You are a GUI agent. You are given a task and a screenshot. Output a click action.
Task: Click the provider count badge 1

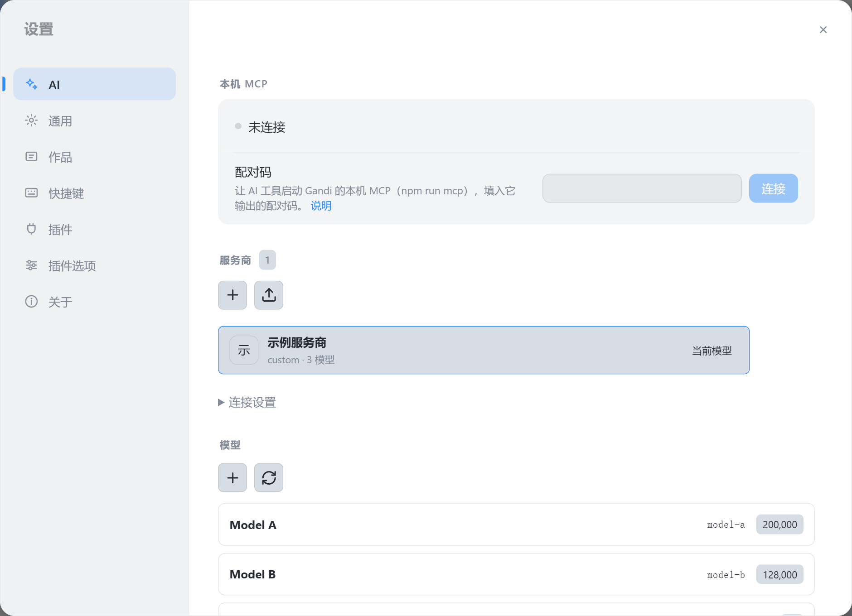(267, 260)
